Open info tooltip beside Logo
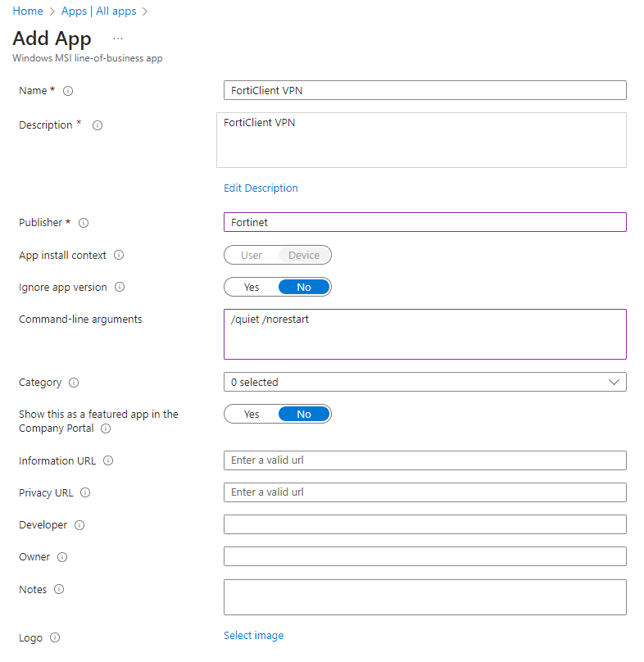The width and height of the screenshot is (644, 662). point(55,637)
